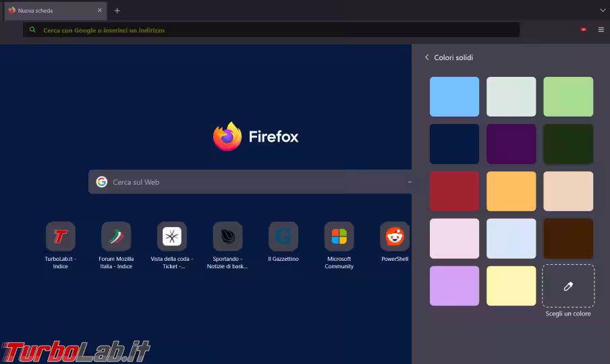The image size is (610, 364).
Task: Pick the light green color swatch
Action: (x=568, y=97)
